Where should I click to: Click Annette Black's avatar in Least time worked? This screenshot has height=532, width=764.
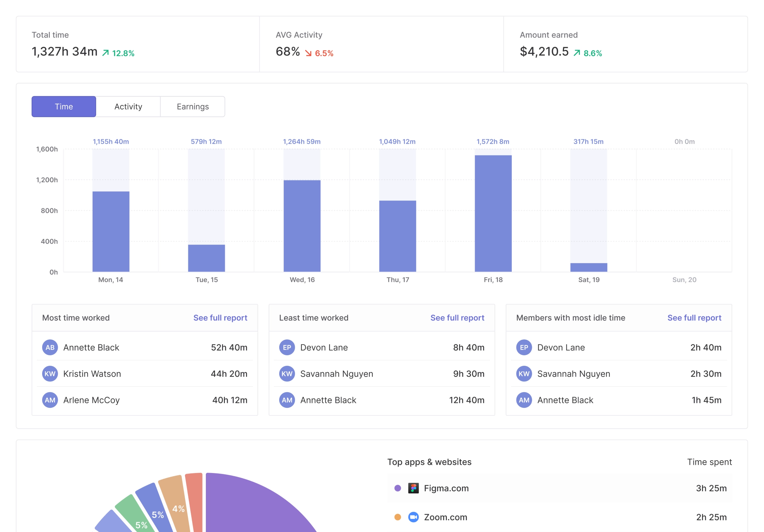[x=287, y=400]
